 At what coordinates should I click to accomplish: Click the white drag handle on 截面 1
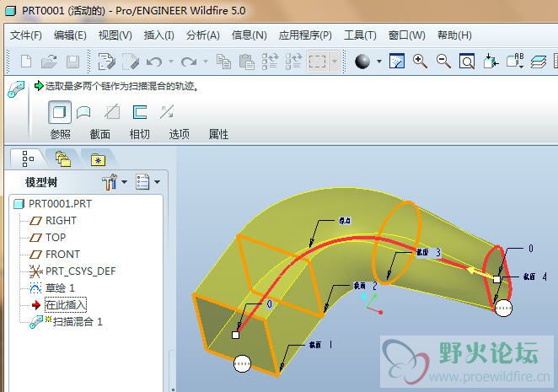point(243,363)
